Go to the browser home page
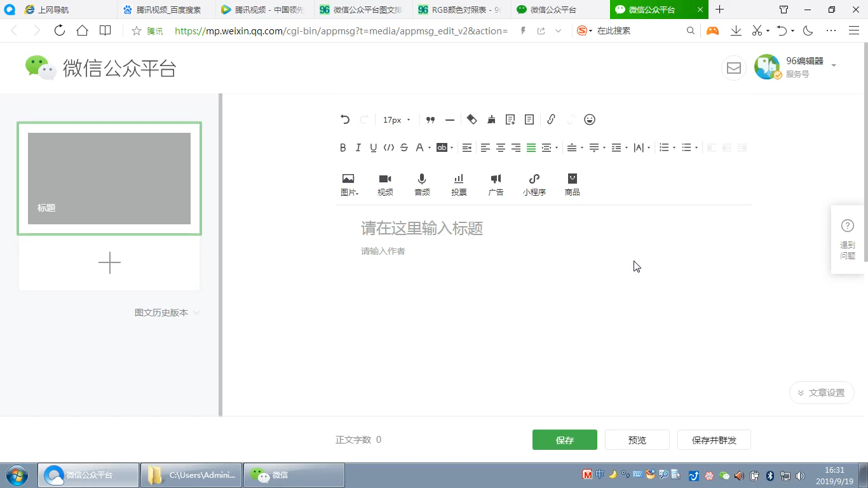Image resolution: width=868 pixels, height=488 pixels. tap(82, 30)
